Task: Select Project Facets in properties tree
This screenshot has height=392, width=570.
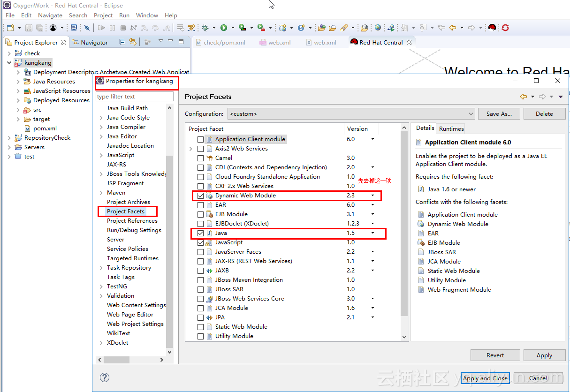Action: tap(126, 211)
